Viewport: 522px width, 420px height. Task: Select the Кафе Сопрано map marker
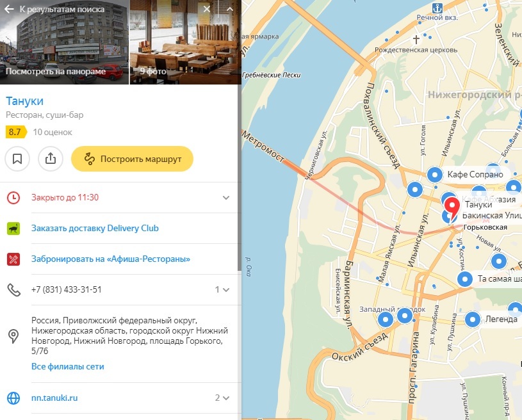coord(435,174)
